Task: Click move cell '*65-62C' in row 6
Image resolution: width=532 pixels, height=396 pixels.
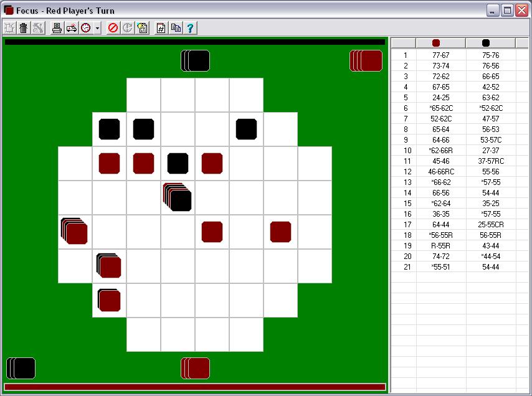Action: click(440, 108)
